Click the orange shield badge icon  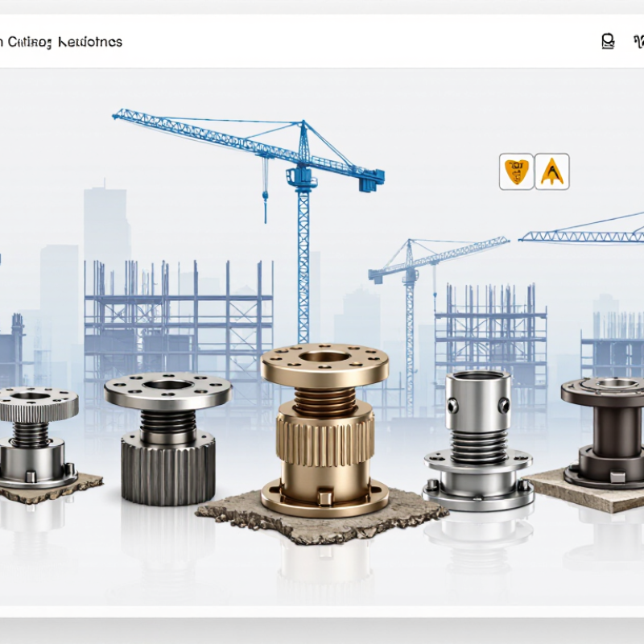coord(516,171)
